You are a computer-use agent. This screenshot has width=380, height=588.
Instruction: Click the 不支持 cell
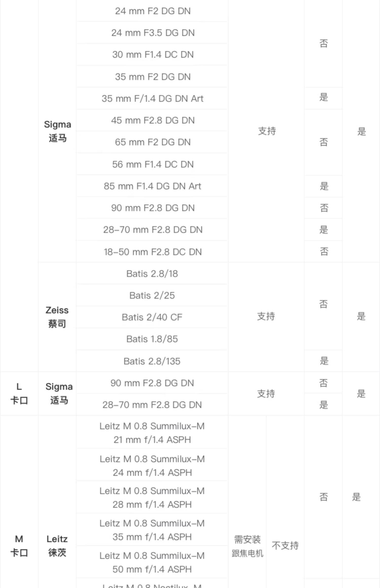point(285,545)
